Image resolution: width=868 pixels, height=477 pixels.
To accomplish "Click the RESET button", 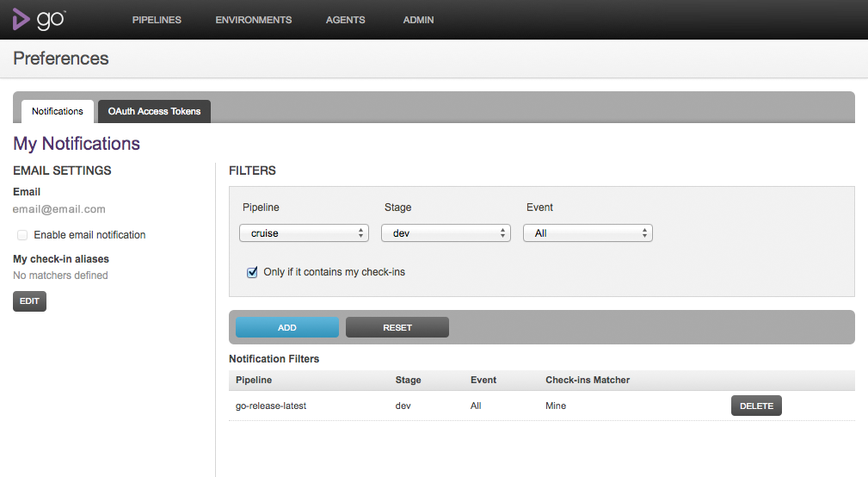I will pyautogui.click(x=397, y=327).
